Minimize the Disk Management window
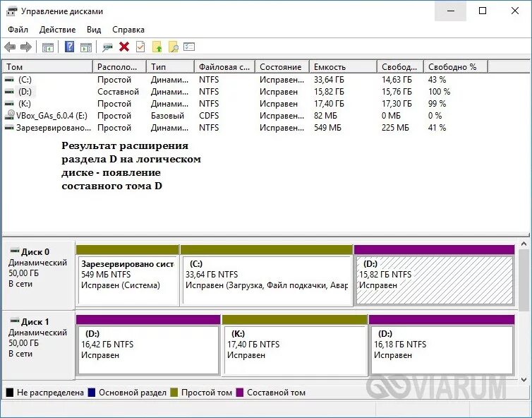Image resolution: width=532 pixels, height=418 pixels. coord(451,11)
